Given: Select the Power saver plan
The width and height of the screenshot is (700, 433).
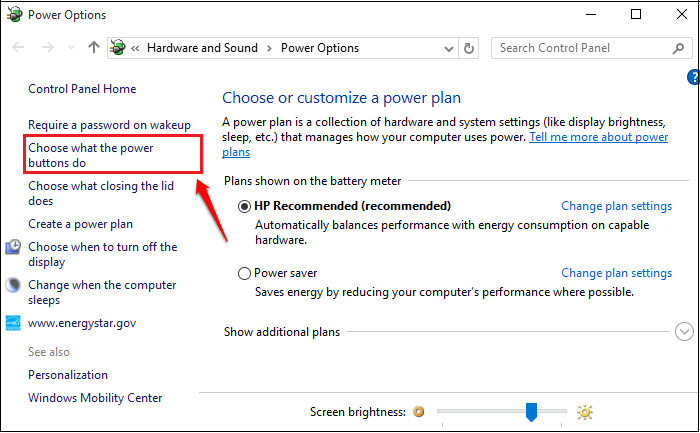Looking at the screenshot, I should pyautogui.click(x=245, y=273).
